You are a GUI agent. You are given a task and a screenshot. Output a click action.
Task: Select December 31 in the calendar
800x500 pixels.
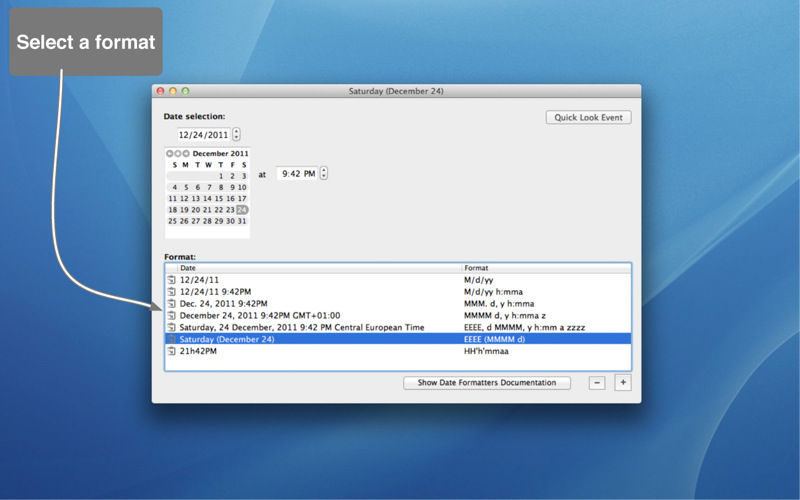click(x=242, y=221)
